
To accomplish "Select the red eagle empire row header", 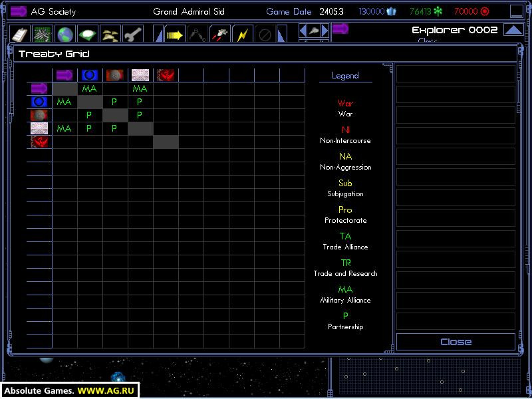I will click(x=39, y=142).
